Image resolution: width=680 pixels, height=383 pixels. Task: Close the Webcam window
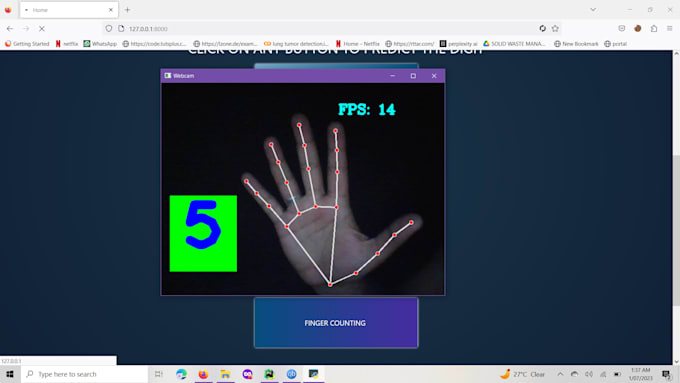tap(434, 76)
